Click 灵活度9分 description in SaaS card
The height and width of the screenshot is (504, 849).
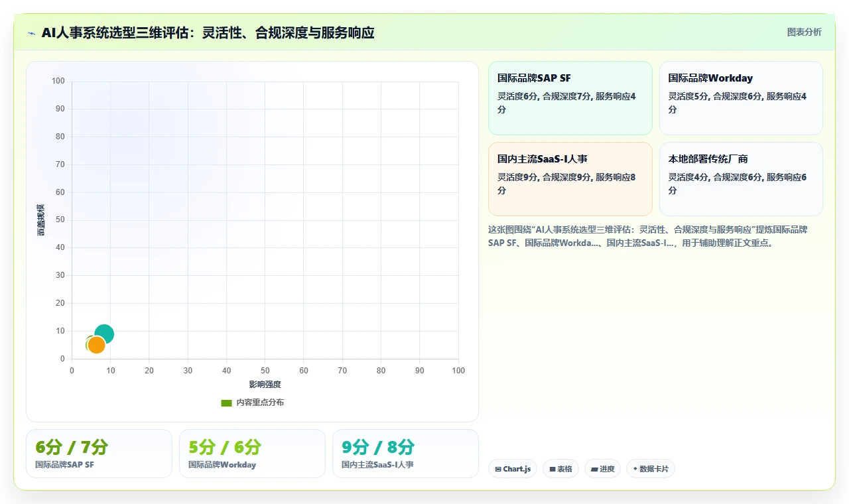[566, 184]
